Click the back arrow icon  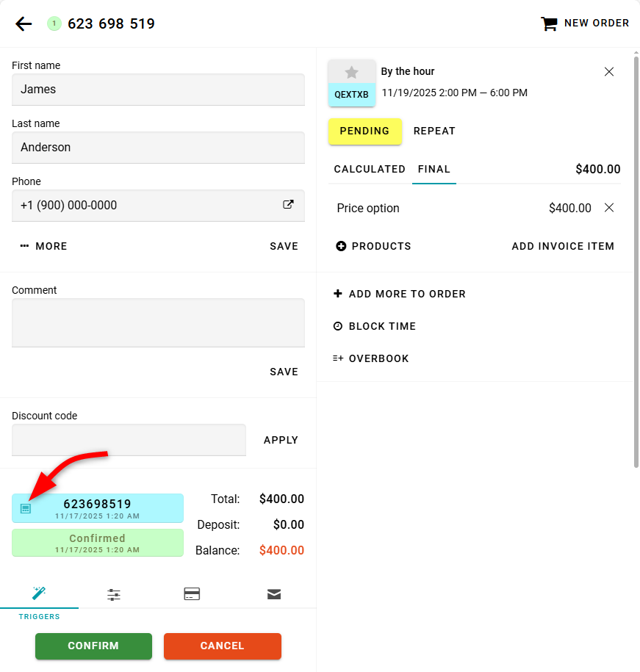(24, 24)
